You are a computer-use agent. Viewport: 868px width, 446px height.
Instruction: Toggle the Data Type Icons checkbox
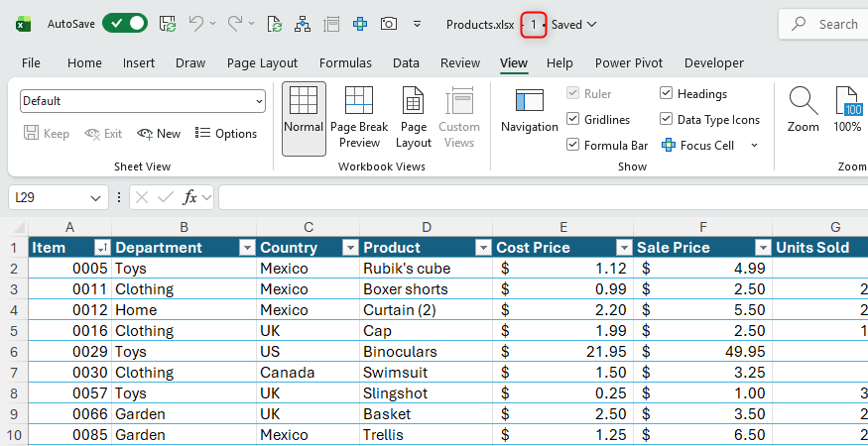tap(666, 120)
